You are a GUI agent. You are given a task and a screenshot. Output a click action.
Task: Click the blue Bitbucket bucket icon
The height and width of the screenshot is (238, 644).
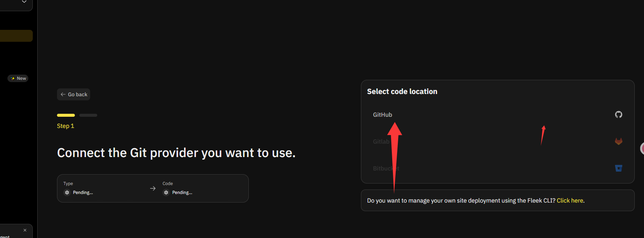point(618,168)
